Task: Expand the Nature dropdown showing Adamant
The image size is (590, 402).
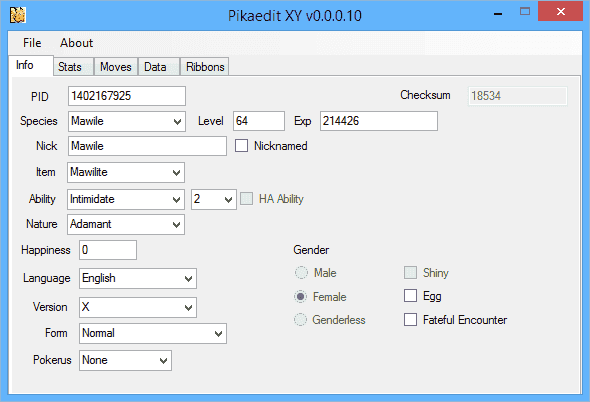Action: coord(126,224)
